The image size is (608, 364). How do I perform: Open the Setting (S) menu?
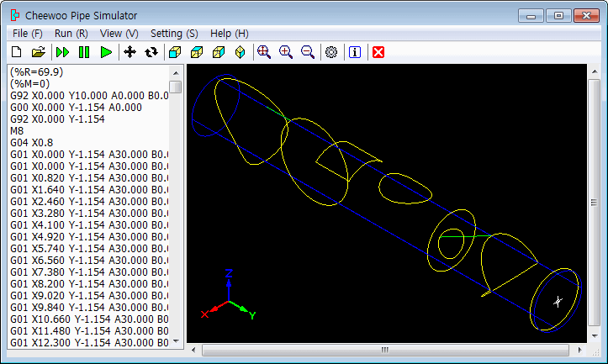(174, 34)
